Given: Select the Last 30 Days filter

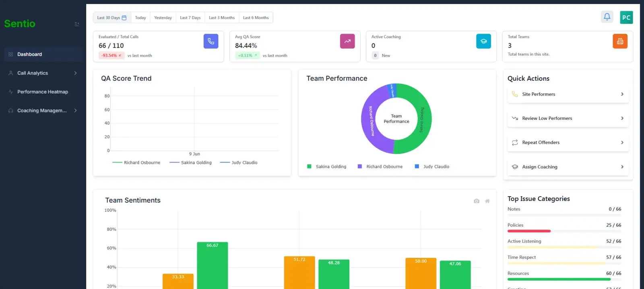Looking at the screenshot, I should point(112,18).
